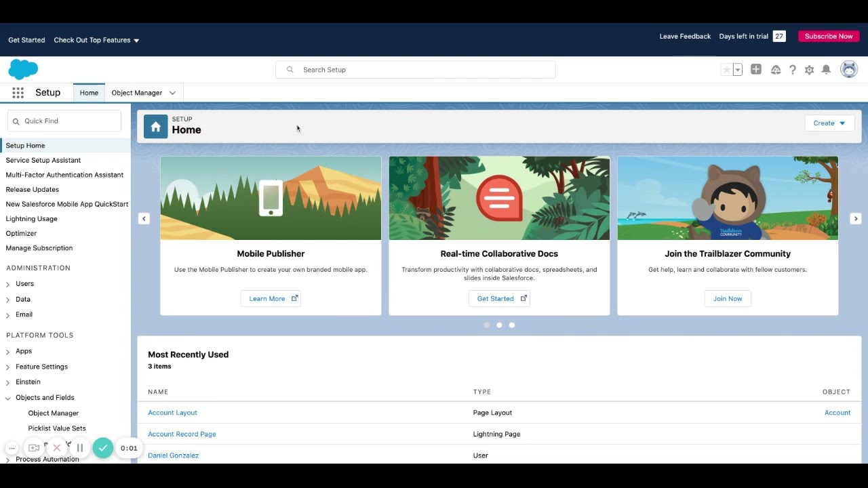Expand the Email section
Viewport: 868px width, 488px height.
click(8, 315)
